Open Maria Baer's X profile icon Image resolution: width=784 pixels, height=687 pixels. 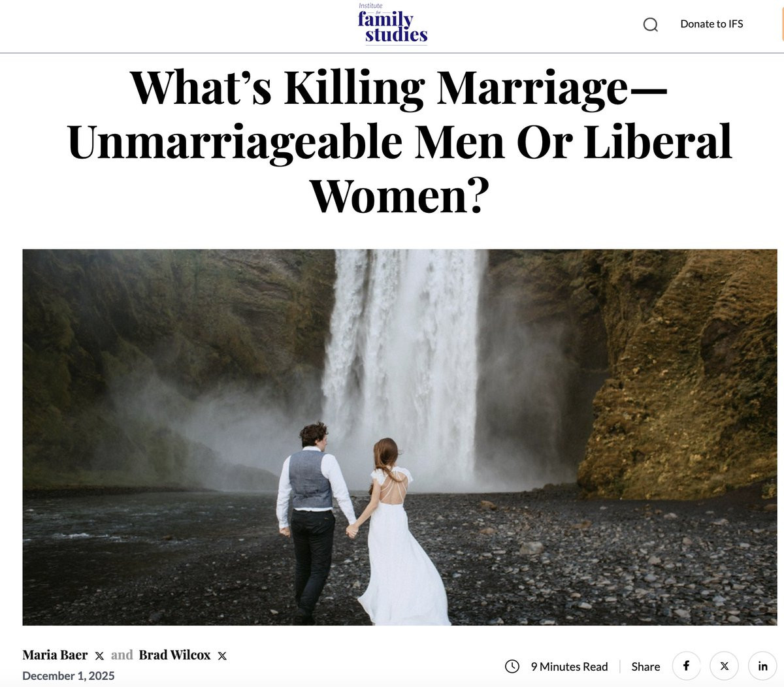tap(99, 656)
